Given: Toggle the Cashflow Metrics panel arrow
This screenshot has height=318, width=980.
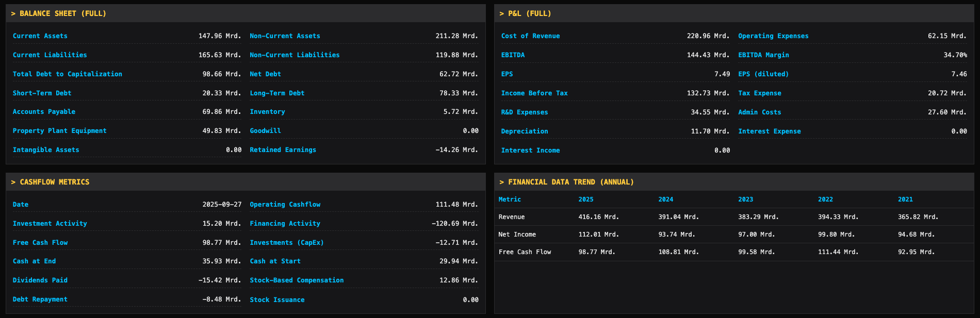Looking at the screenshot, I should tap(13, 182).
